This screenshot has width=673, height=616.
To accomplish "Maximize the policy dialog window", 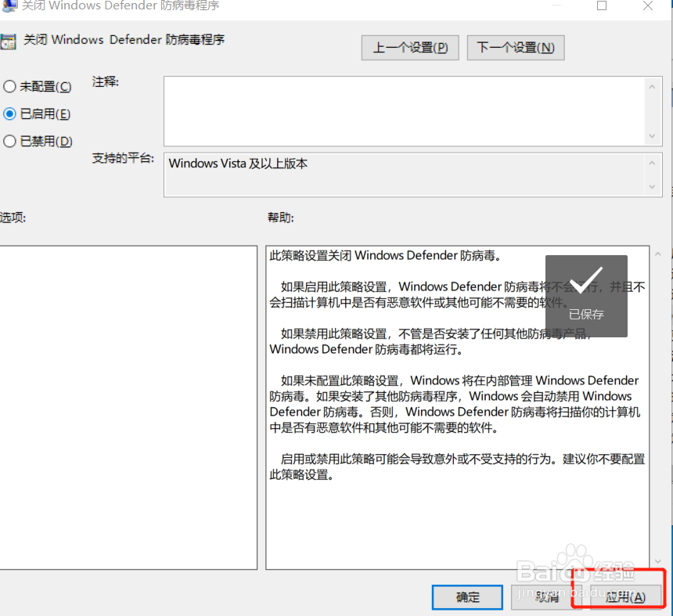I will 602,5.
